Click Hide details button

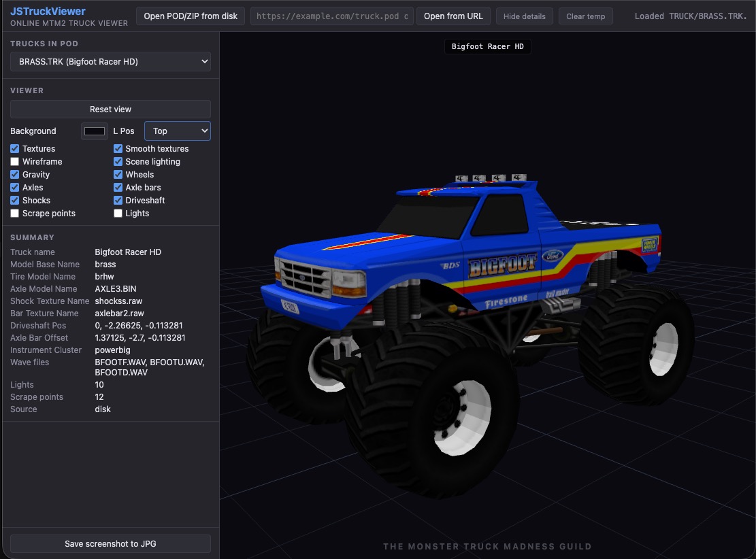525,16
